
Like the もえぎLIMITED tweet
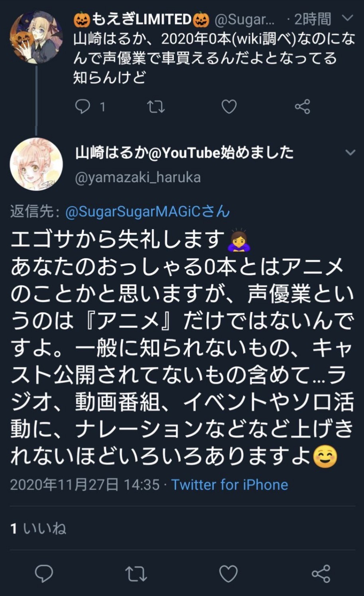pyautogui.click(x=229, y=107)
